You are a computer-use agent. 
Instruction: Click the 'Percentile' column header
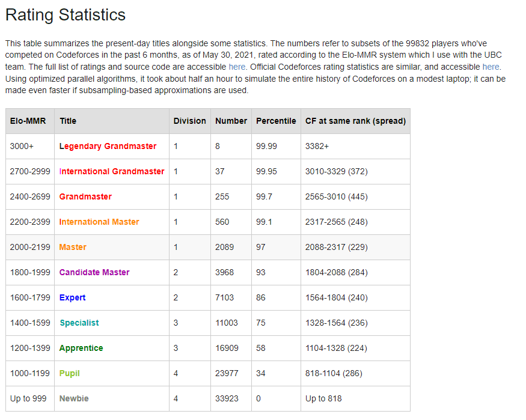[x=276, y=121]
